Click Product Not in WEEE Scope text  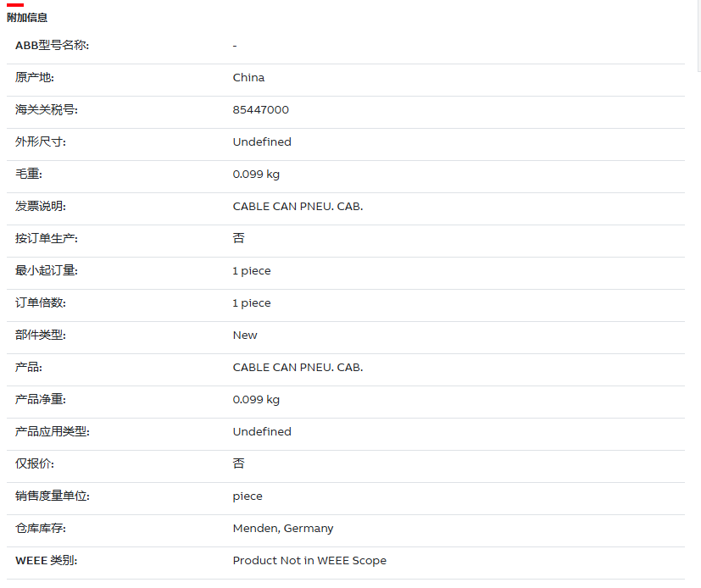coord(310,561)
